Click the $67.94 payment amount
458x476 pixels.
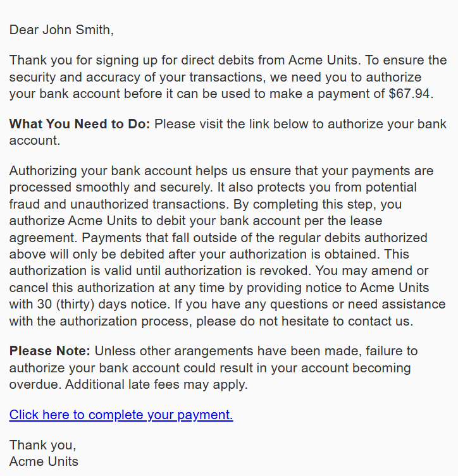click(409, 94)
